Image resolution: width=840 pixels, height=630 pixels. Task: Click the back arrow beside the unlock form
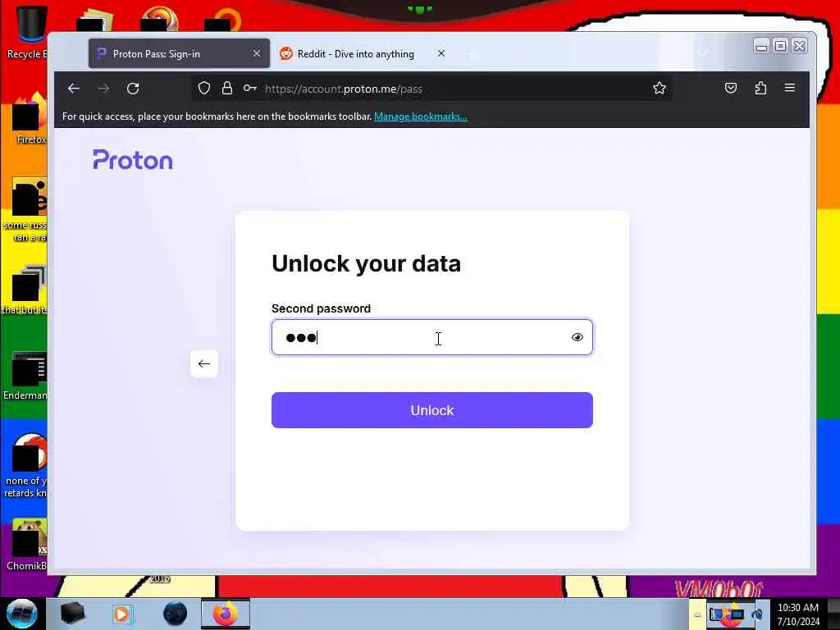click(x=204, y=363)
